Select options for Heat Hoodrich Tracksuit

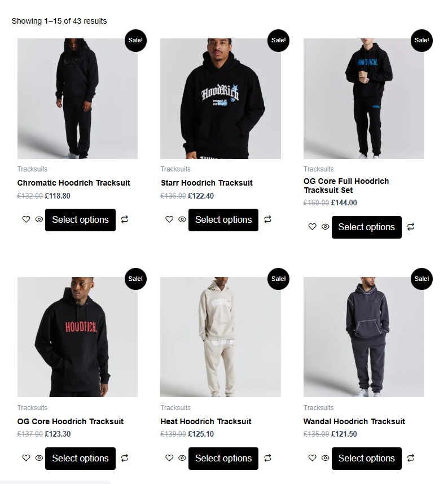223,459
